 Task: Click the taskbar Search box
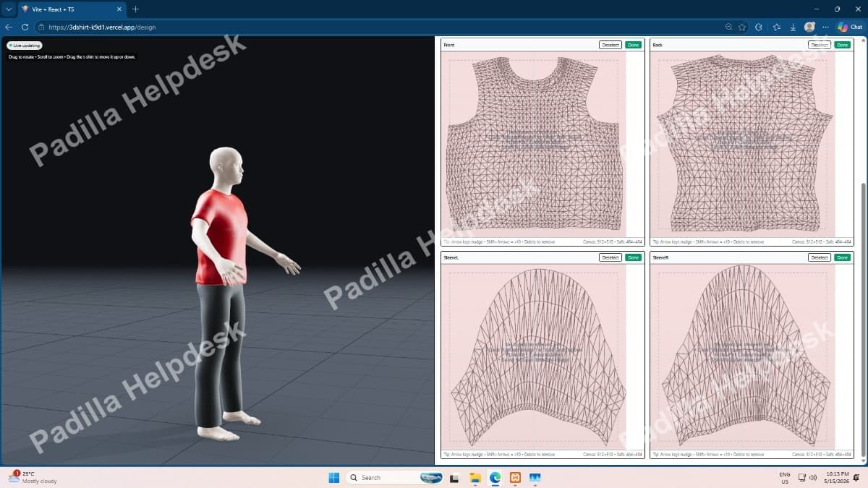coord(394,477)
